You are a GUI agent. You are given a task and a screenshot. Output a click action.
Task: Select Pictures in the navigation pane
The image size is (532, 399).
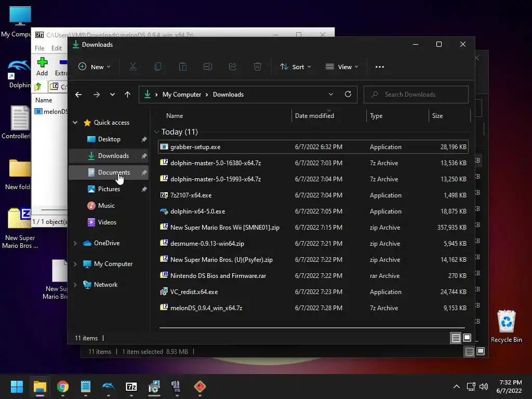coord(108,189)
